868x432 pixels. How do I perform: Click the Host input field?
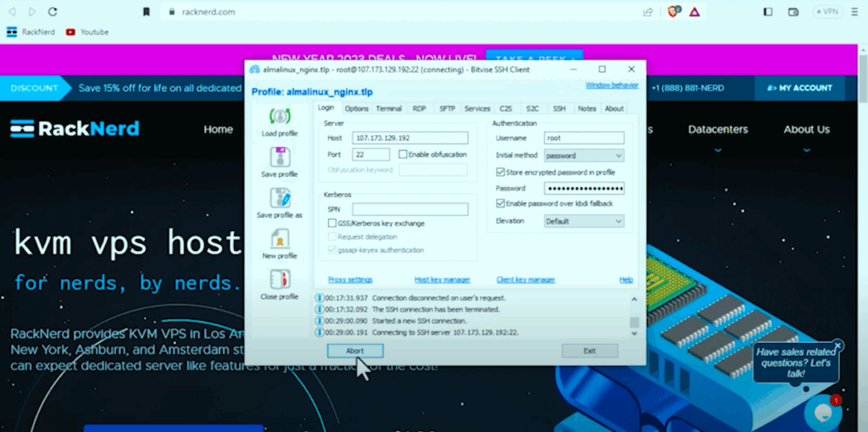pyautogui.click(x=412, y=138)
